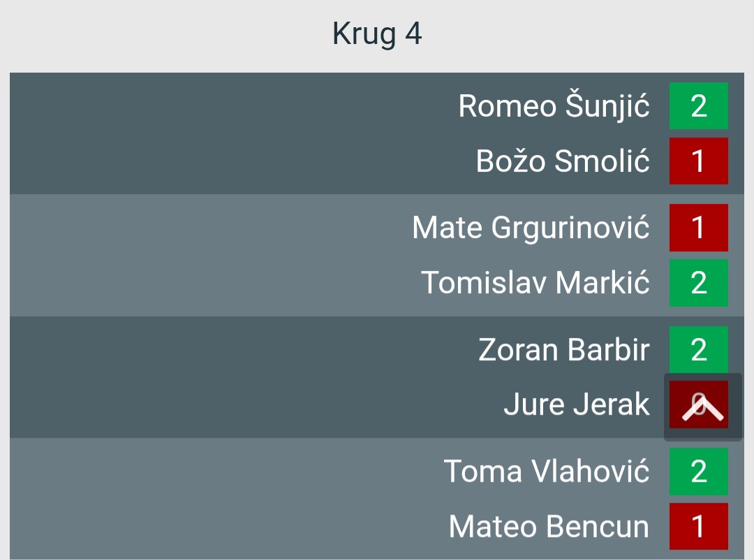Click Zoran Barbir's green score 2

click(x=699, y=349)
